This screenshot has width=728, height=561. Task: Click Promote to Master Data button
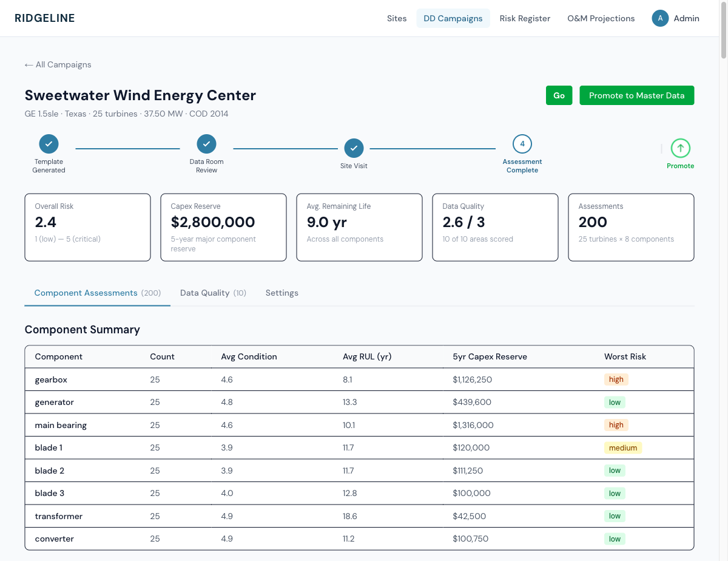(636, 95)
